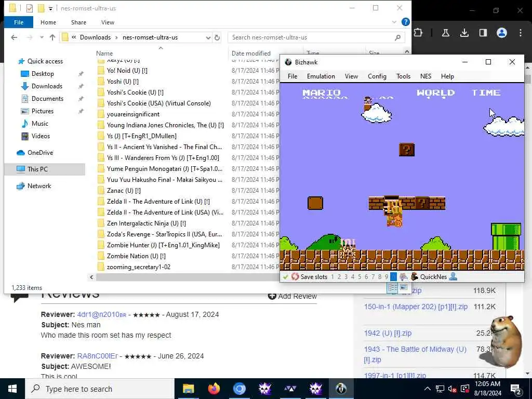Image resolution: width=532 pixels, height=399 pixels.
Task: Select OneDrive in navigation pane
Action: (x=40, y=153)
